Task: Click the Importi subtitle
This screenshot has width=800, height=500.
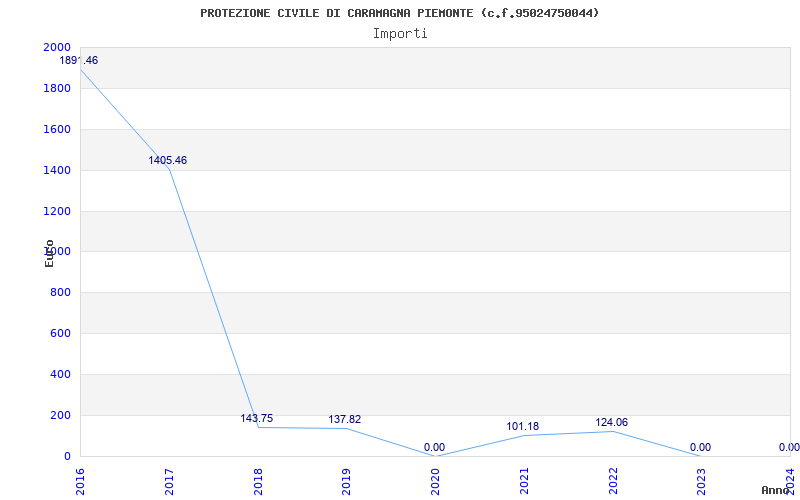Action: tap(399, 34)
